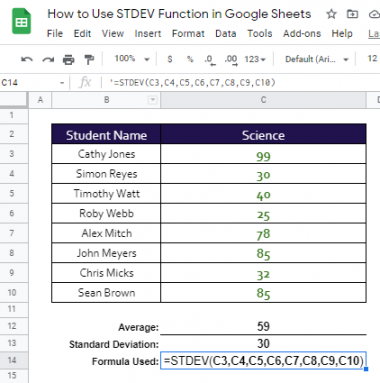Image resolution: width=380 pixels, height=383 pixels.
Task: Open the Add-ons menu
Action: click(302, 34)
